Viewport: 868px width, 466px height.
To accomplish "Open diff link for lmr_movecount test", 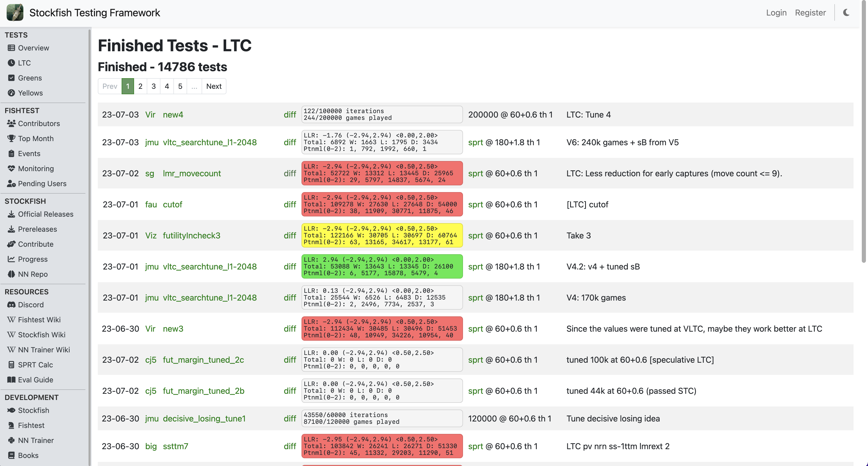I will coord(289,173).
